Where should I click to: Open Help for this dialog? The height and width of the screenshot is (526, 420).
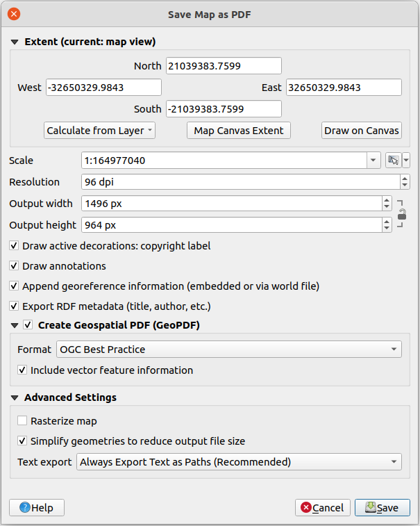click(36, 508)
